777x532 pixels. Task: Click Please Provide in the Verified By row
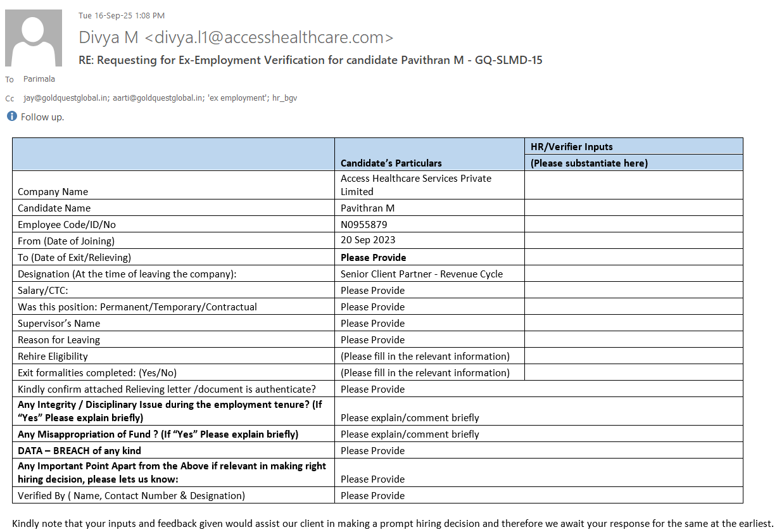tap(372, 495)
